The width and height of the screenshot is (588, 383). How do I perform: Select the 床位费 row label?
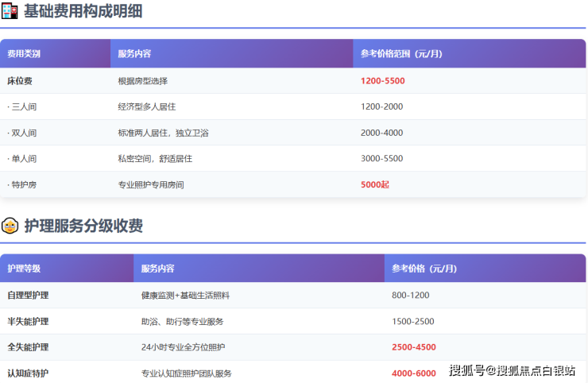click(x=20, y=81)
